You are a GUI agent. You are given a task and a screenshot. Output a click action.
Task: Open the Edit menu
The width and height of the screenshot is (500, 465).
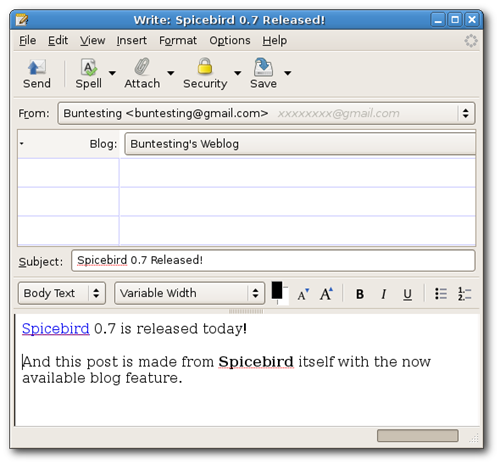point(58,41)
